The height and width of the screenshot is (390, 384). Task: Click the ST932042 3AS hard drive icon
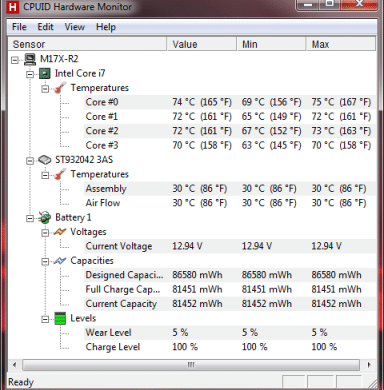coord(45,160)
